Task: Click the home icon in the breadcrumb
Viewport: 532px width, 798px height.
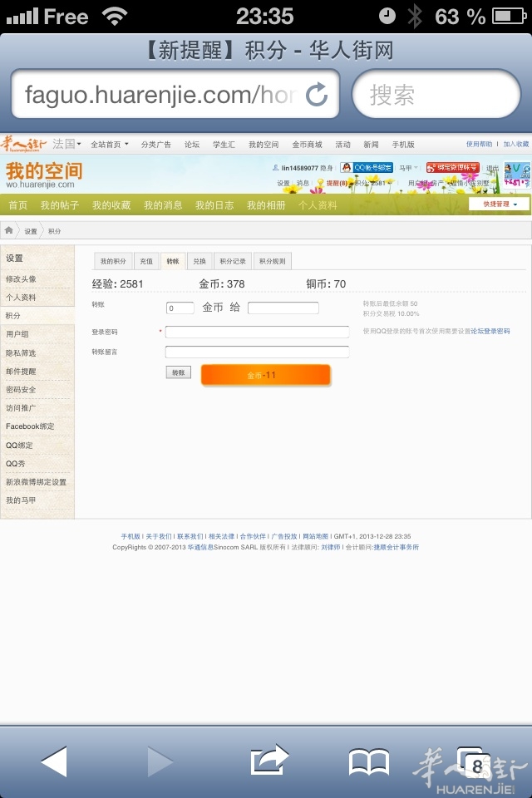Action: coord(9,230)
